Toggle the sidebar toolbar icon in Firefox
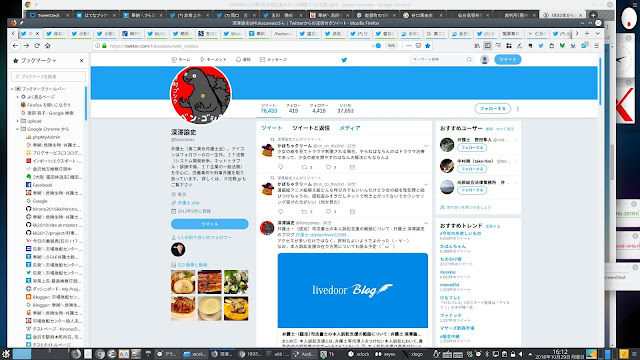Image resolution: width=640 pixels, height=360 pixels. point(487,46)
